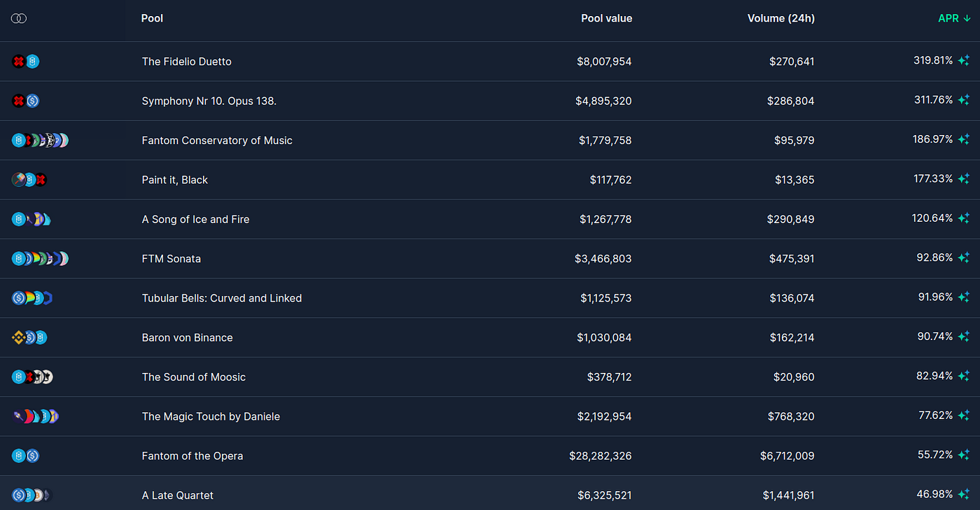Click Binance token icon in Baron von Binance row

pyautogui.click(x=18, y=338)
